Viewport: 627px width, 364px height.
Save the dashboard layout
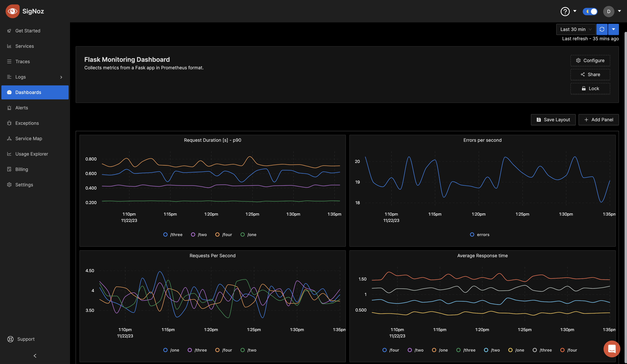pos(553,119)
